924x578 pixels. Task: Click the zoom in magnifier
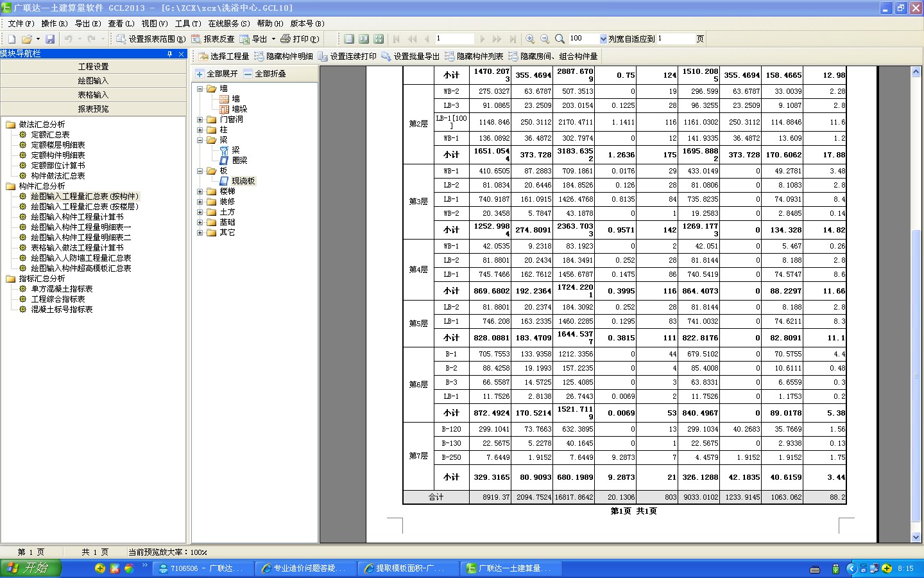[530, 39]
